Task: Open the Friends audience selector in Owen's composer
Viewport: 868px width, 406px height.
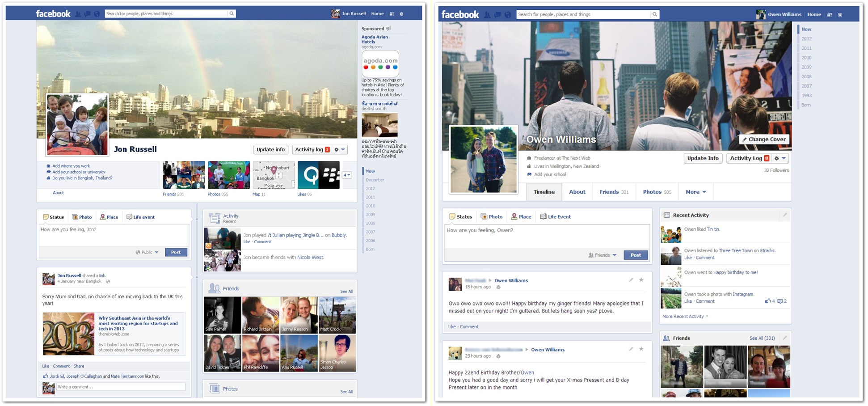Action: (602, 255)
